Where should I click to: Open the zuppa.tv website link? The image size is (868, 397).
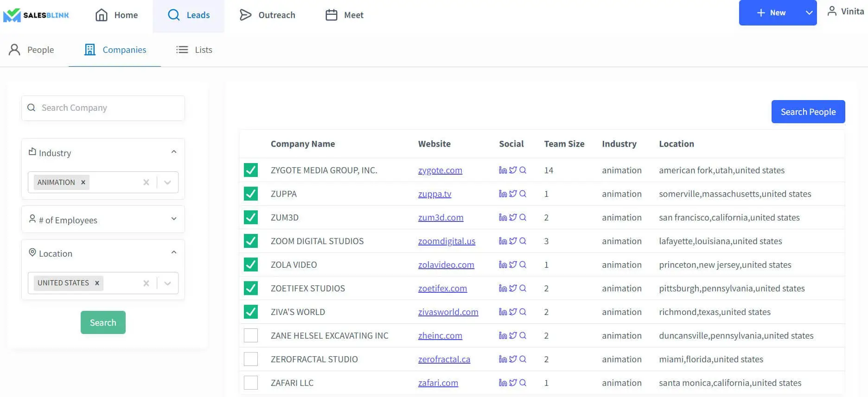434,194
